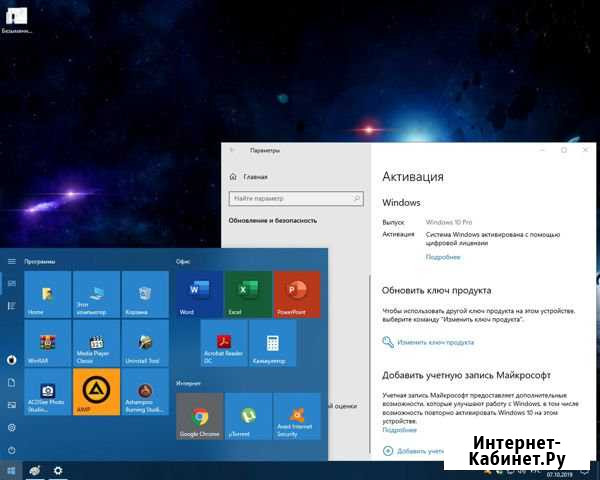The width and height of the screenshot is (600, 480).
Task: Launch Acrobat Reader DC tile
Action: click(x=224, y=343)
